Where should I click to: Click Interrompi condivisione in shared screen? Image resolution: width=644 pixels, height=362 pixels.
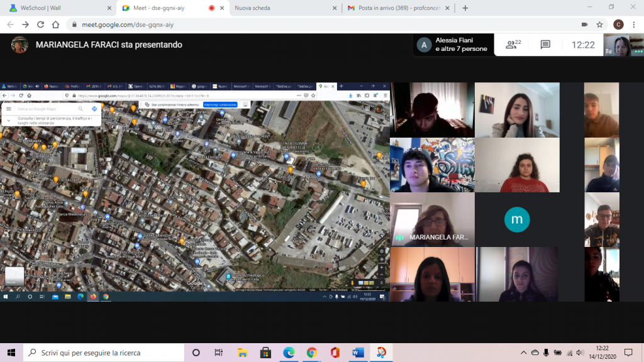[220, 105]
